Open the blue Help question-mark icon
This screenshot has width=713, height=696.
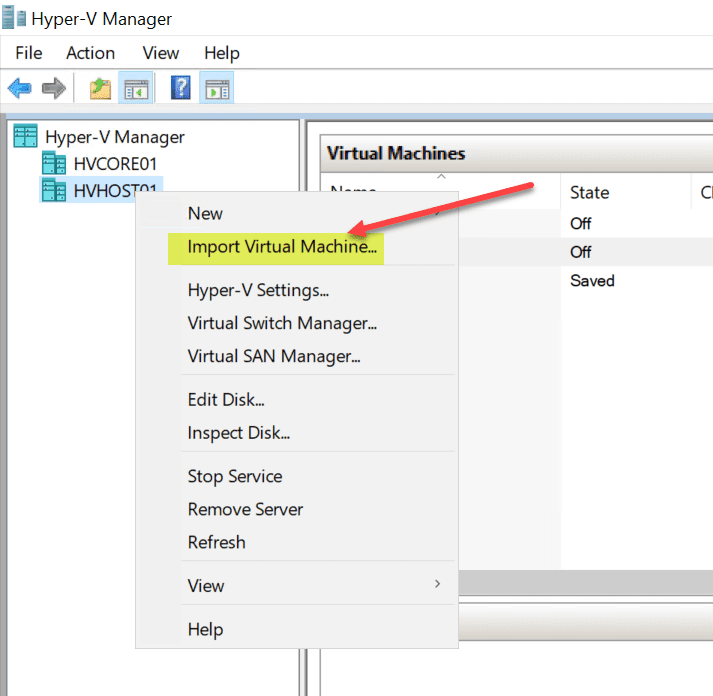point(181,88)
